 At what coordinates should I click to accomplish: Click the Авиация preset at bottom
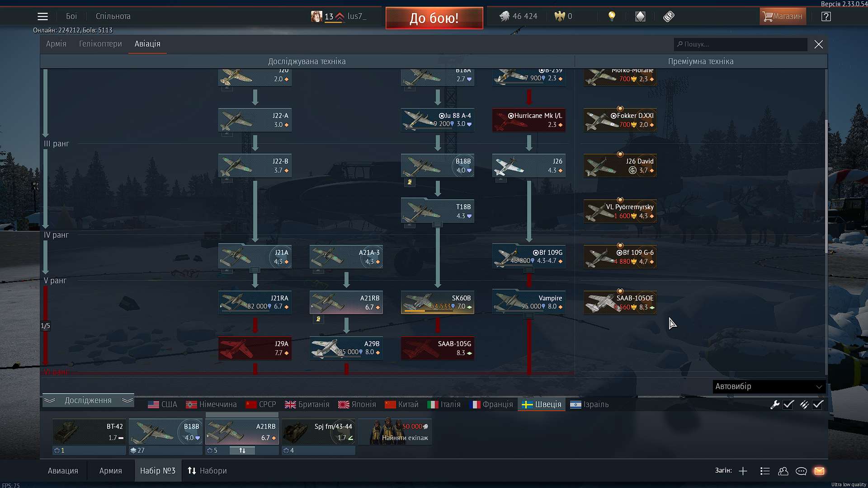(x=63, y=471)
